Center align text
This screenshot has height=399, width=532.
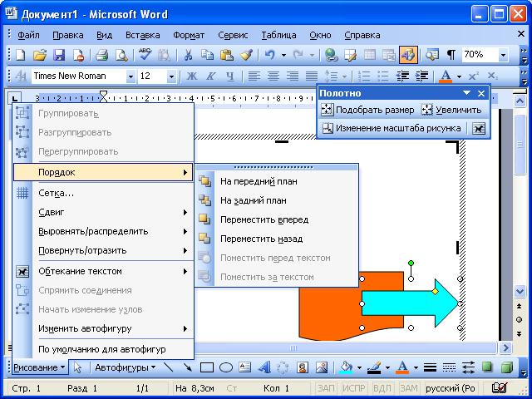tap(273, 76)
